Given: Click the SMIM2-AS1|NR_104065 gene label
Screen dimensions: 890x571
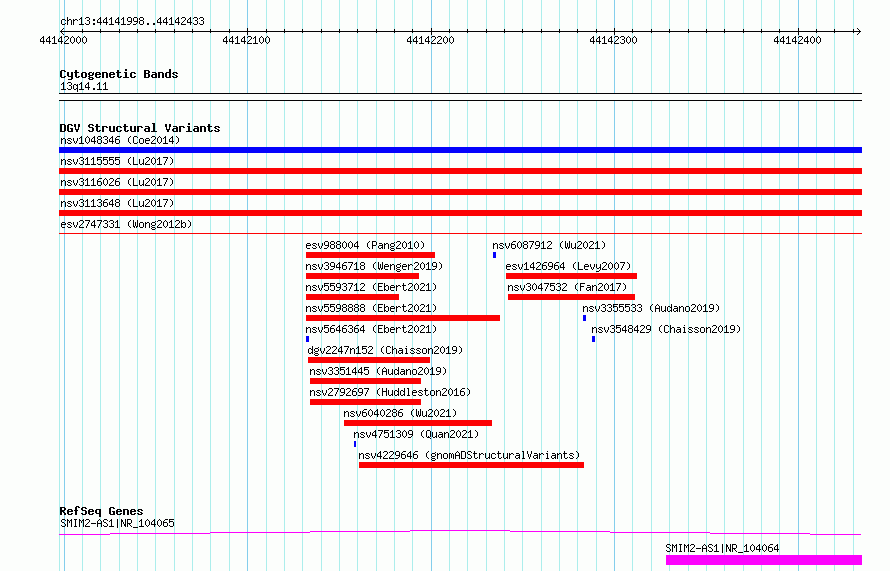Looking at the screenshot, I should 117,523.
